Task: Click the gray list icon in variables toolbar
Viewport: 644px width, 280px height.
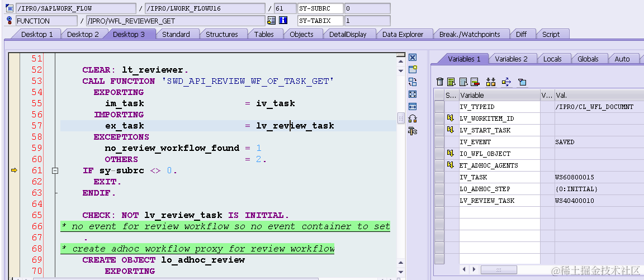Action: (463, 82)
